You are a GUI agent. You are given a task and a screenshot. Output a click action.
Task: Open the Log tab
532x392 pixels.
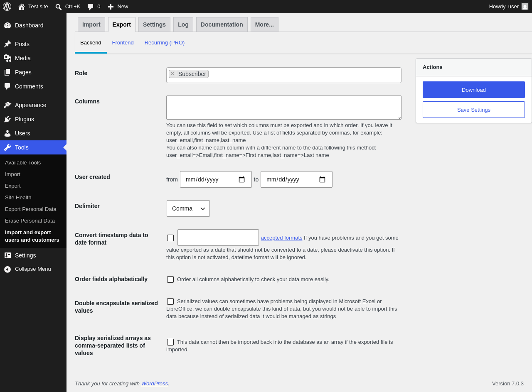pyautogui.click(x=183, y=24)
